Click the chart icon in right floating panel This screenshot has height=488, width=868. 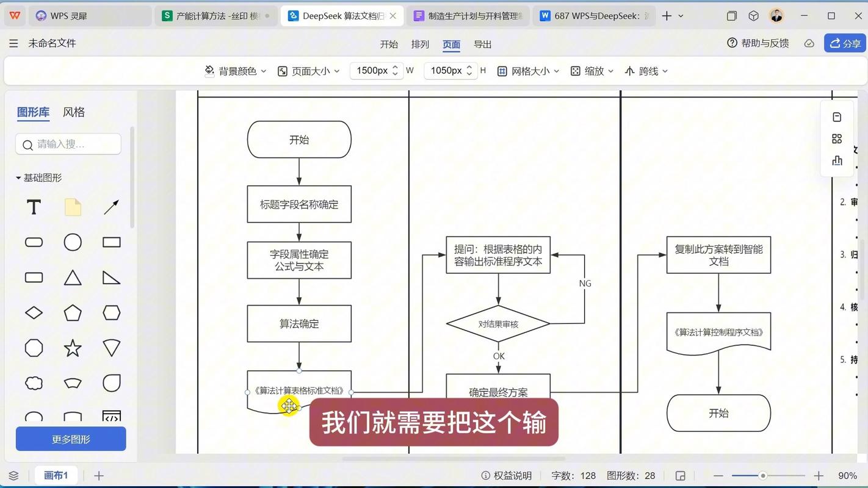[x=837, y=160]
